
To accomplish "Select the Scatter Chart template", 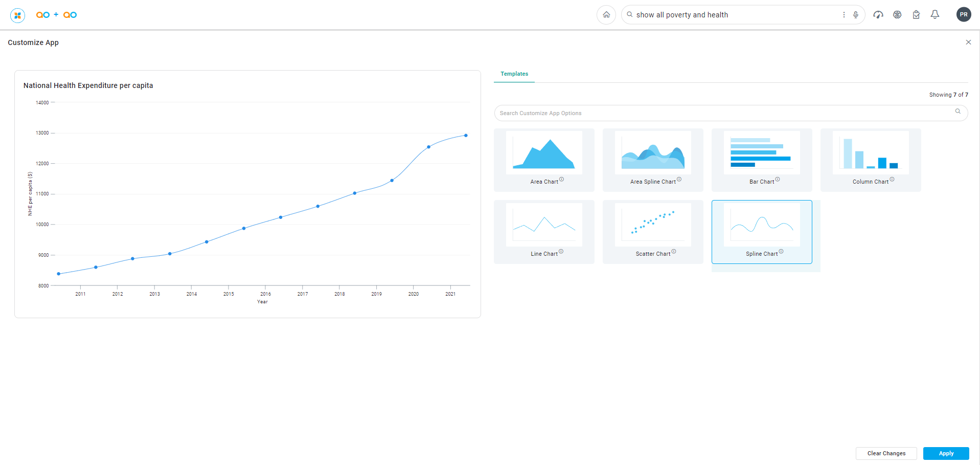I will [x=653, y=232].
